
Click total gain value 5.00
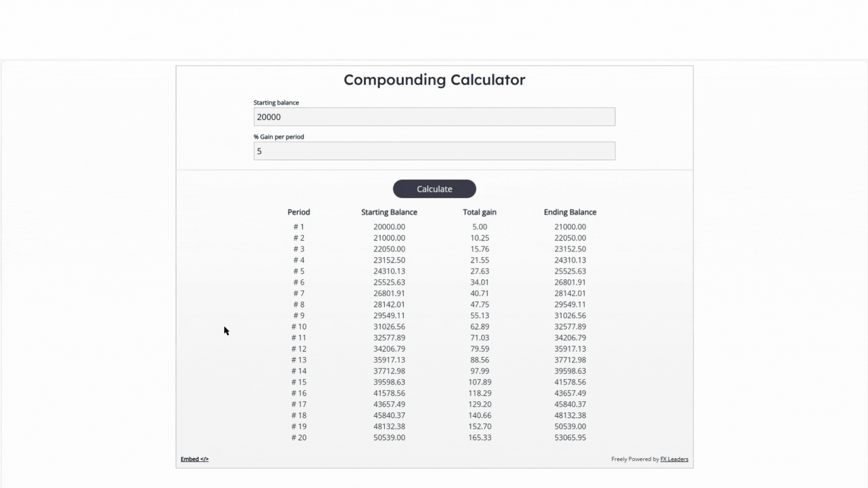click(x=479, y=227)
